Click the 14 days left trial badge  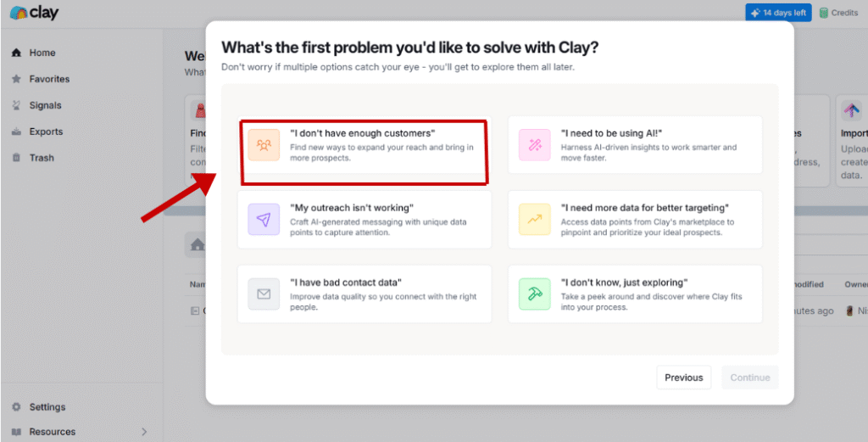778,13
